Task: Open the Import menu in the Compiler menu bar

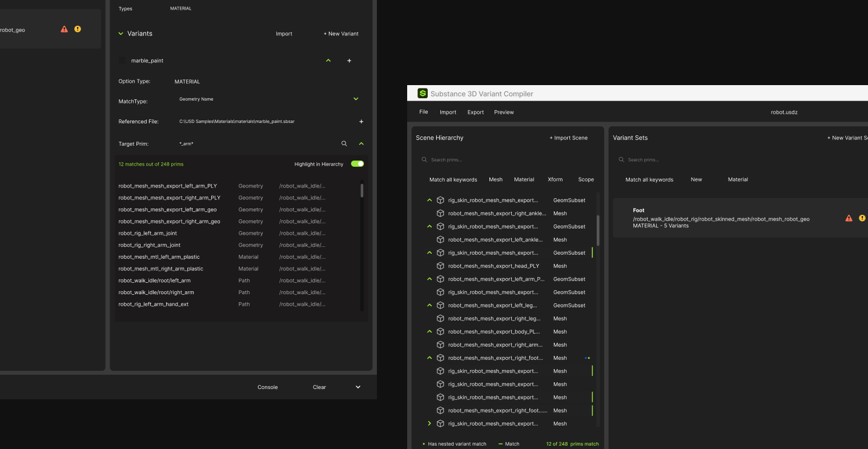Action: [448, 112]
